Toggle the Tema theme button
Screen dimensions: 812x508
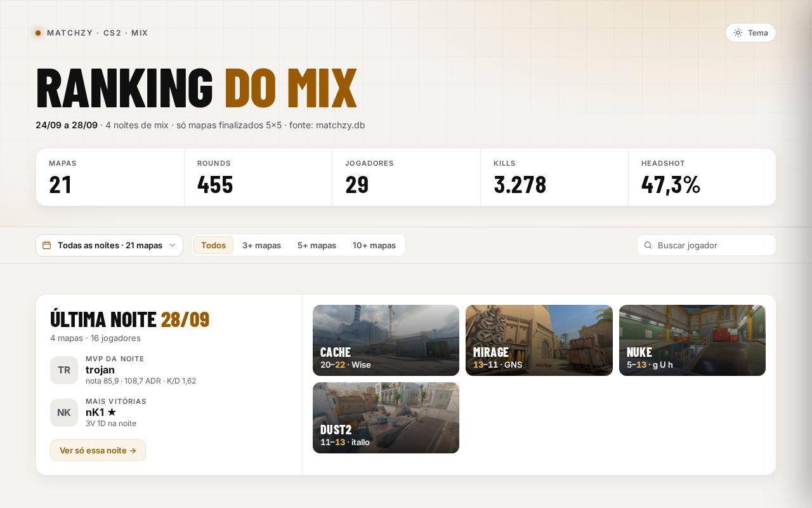(x=750, y=33)
